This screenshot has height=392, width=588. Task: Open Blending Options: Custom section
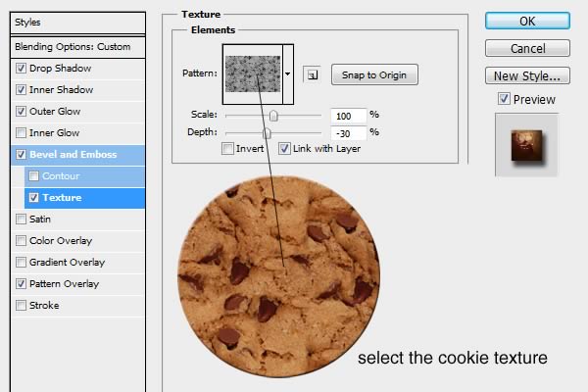tap(78, 47)
